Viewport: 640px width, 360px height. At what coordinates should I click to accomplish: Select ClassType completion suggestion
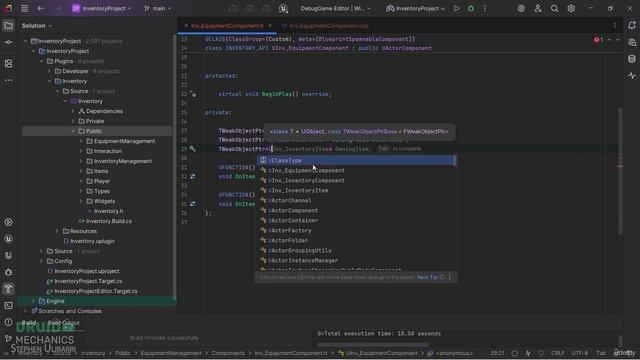[x=356, y=160]
